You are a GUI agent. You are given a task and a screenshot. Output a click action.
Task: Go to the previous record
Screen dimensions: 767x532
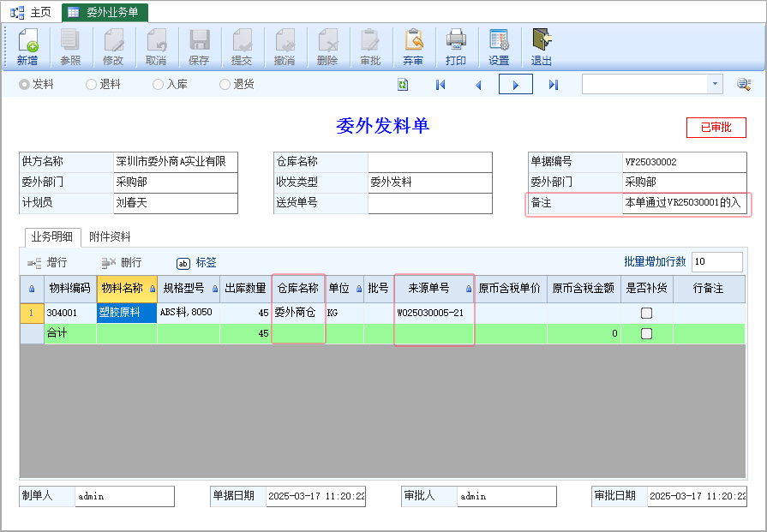pyautogui.click(x=478, y=85)
